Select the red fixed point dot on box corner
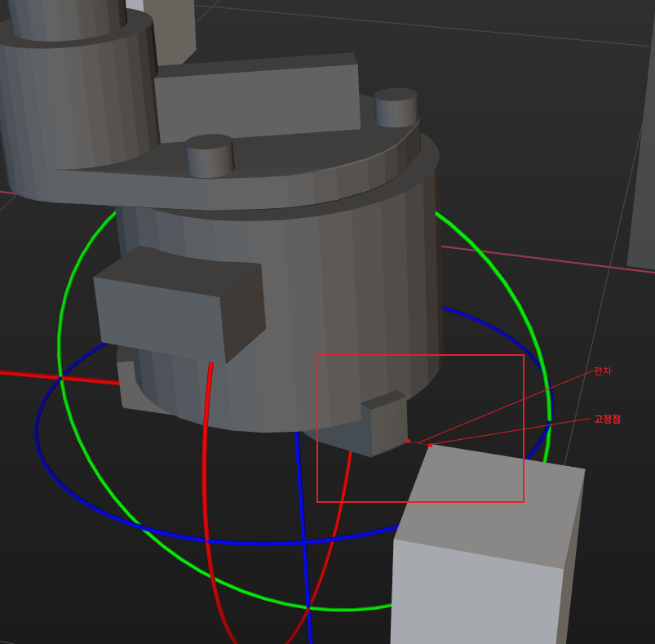This screenshot has height=644, width=655. [430, 445]
